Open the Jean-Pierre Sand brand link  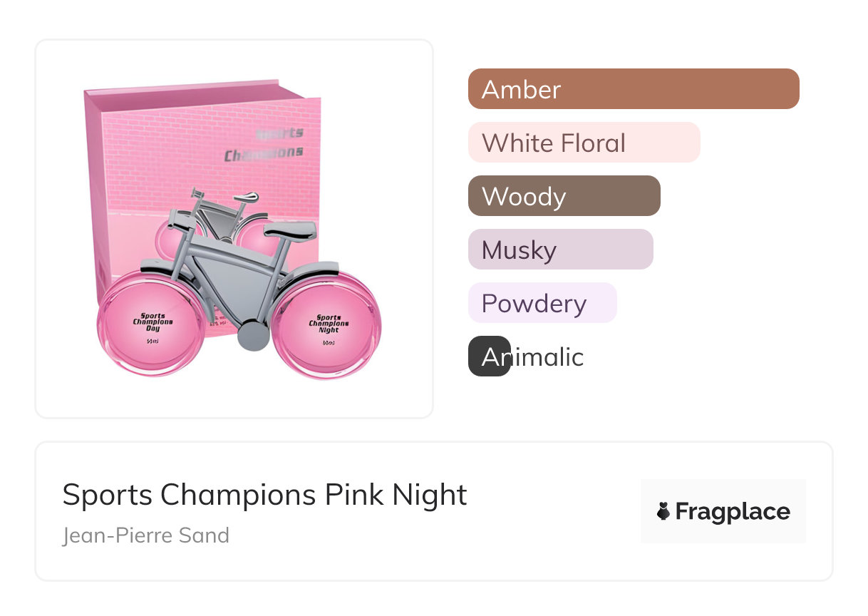146,535
